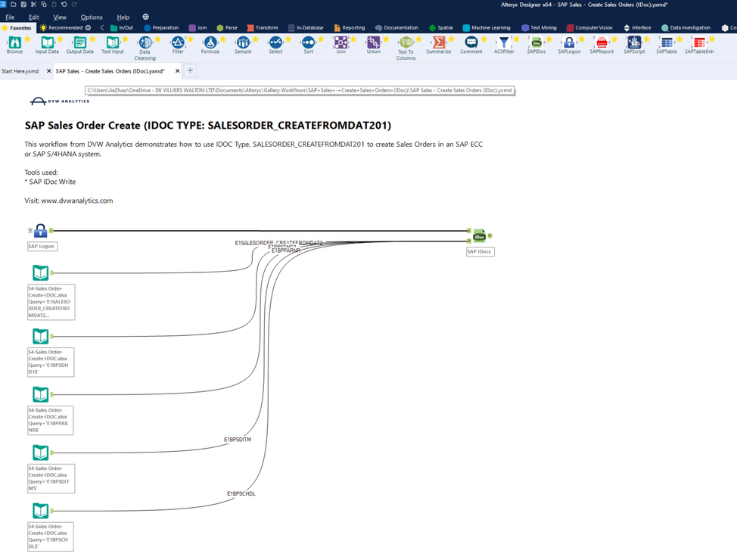Open the Transform tool category
The image size is (737, 560).
(x=263, y=28)
